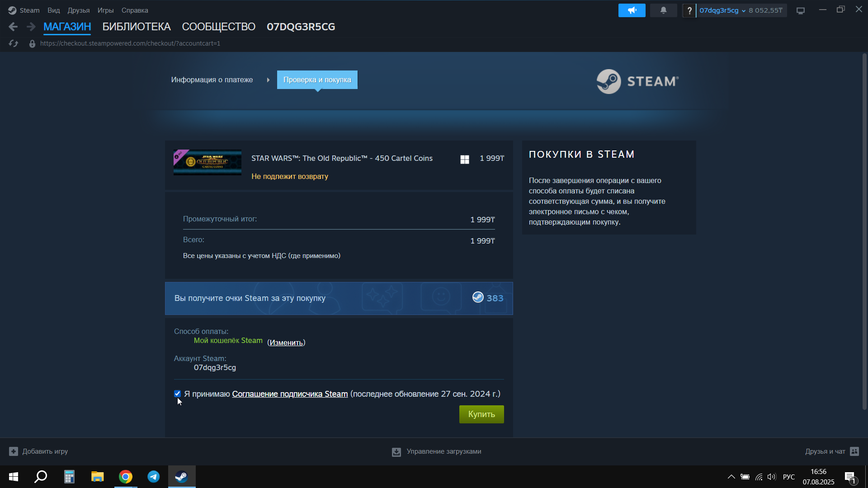
Task: Show hidden system tray icons
Action: [731, 477]
